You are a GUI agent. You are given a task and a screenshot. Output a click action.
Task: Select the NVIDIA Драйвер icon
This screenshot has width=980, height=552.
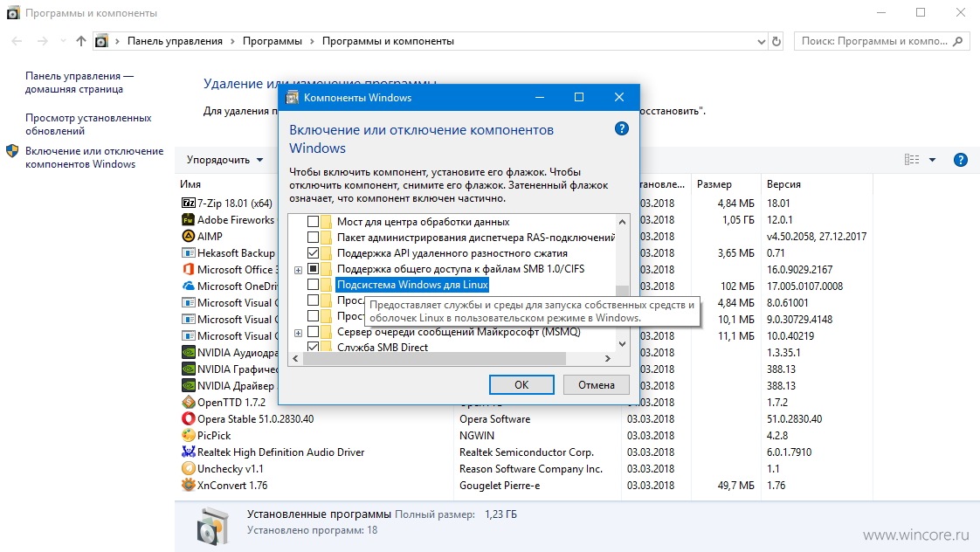pos(188,386)
